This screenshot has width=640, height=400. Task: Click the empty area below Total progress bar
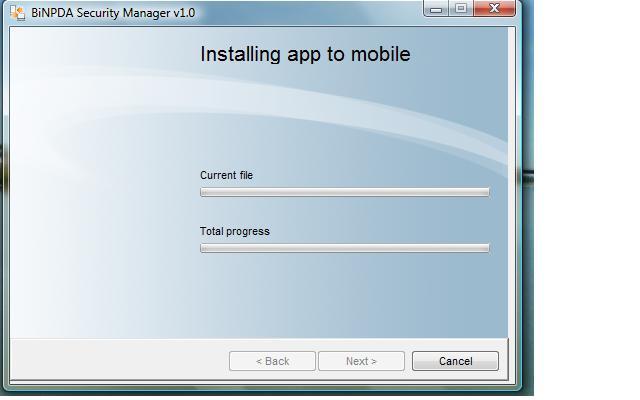tap(344, 295)
